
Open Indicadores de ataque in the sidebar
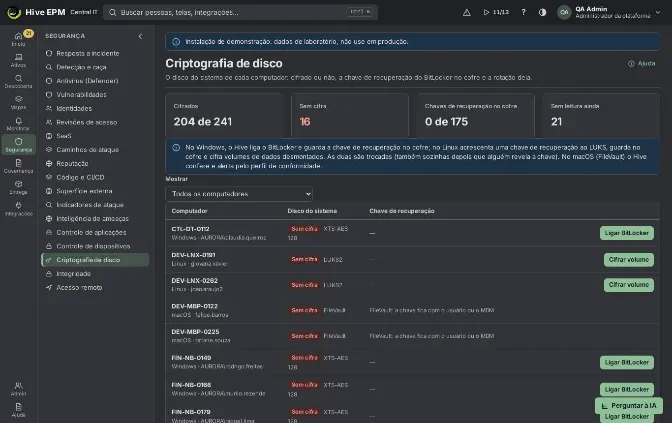[x=95, y=205]
